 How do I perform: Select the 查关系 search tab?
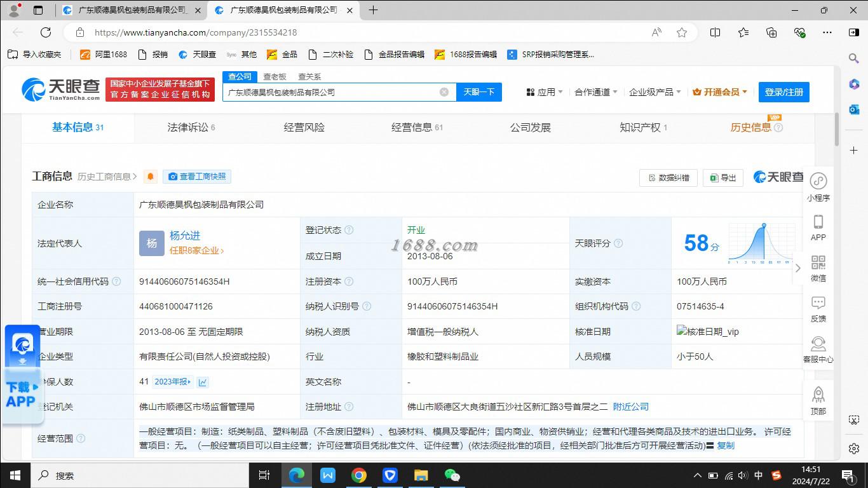point(309,76)
